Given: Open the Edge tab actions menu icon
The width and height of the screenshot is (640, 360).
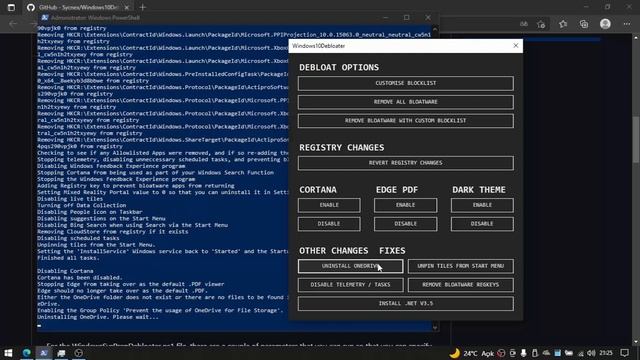Looking at the screenshot, I should tap(11, 7).
